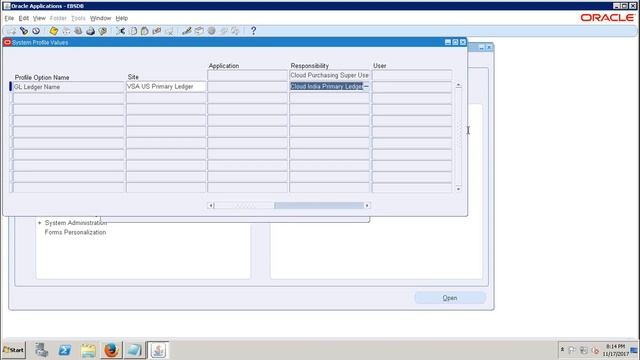Click the Switch Responsibilities toolbar icon
This screenshot has width=640, height=360.
[x=78, y=31]
